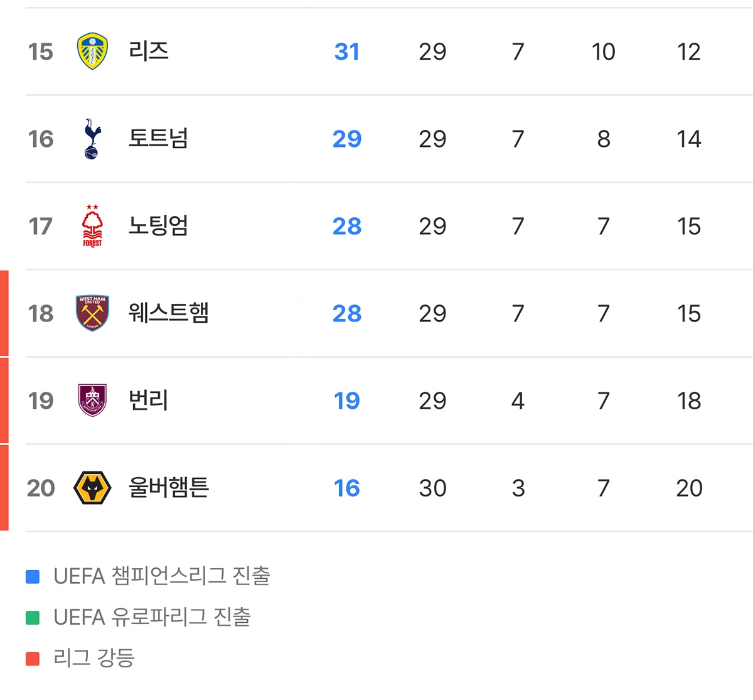Click the Wolverhampton wolf head logo
The width and height of the screenshot is (753, 700).
click(92, 488)
